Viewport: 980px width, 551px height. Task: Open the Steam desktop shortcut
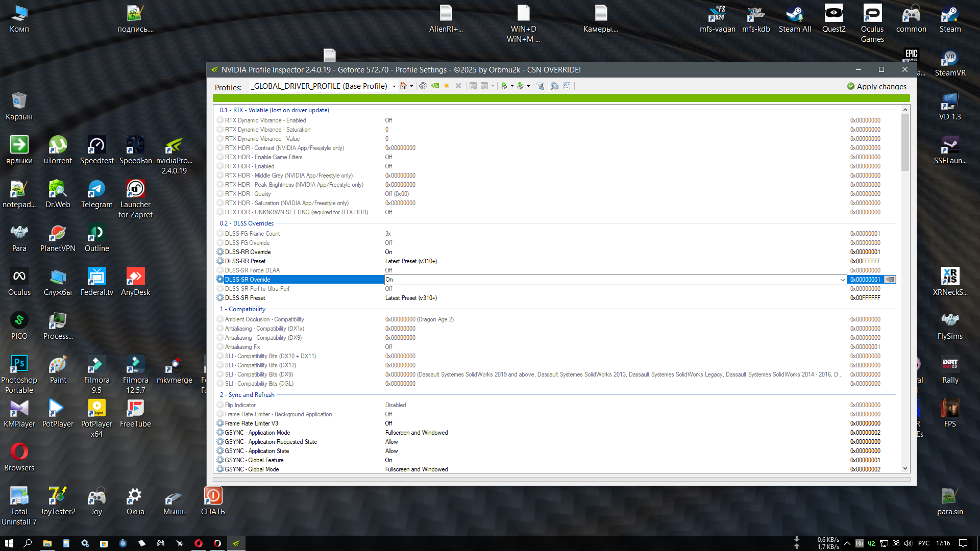point(950,19)
